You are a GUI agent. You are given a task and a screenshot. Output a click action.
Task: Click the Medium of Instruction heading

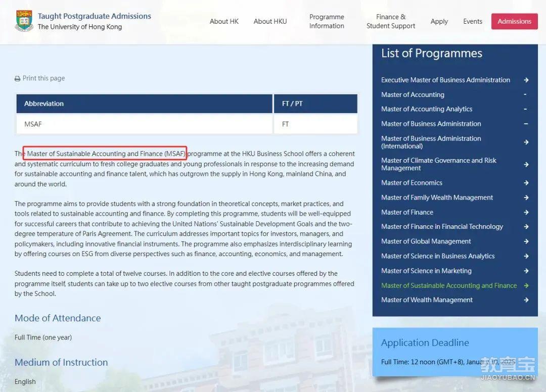[61, 362]
